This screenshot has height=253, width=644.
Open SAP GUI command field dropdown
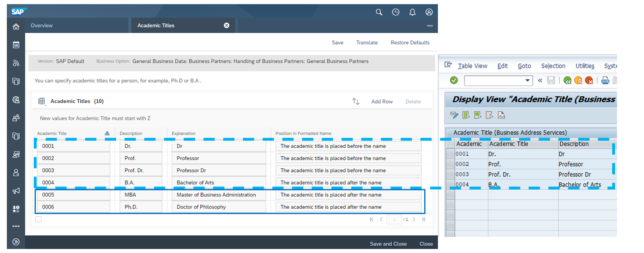[527, 81]
